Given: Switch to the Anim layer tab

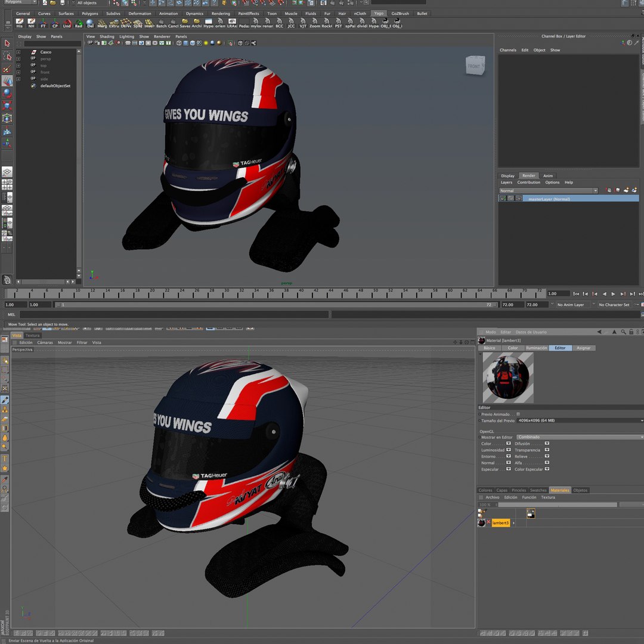Looking at the screenshot, I should click(x=548, y=176).
